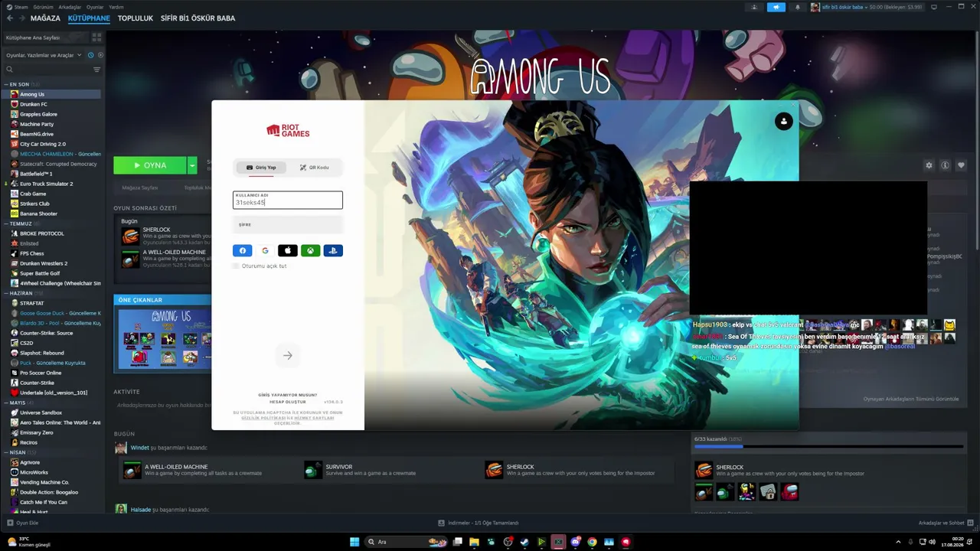Image resolution: width=980 pixels, height=551 pixels.
Task: Open the Yardım menu
Action: [116, 7]
